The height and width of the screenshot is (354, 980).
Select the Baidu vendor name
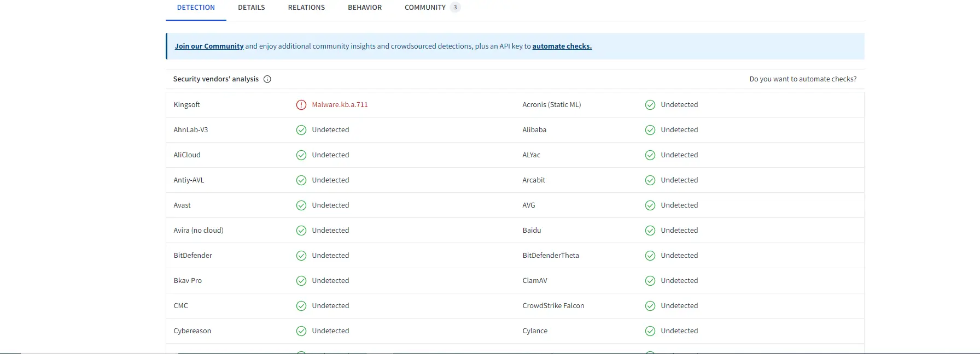coord(532,231)
